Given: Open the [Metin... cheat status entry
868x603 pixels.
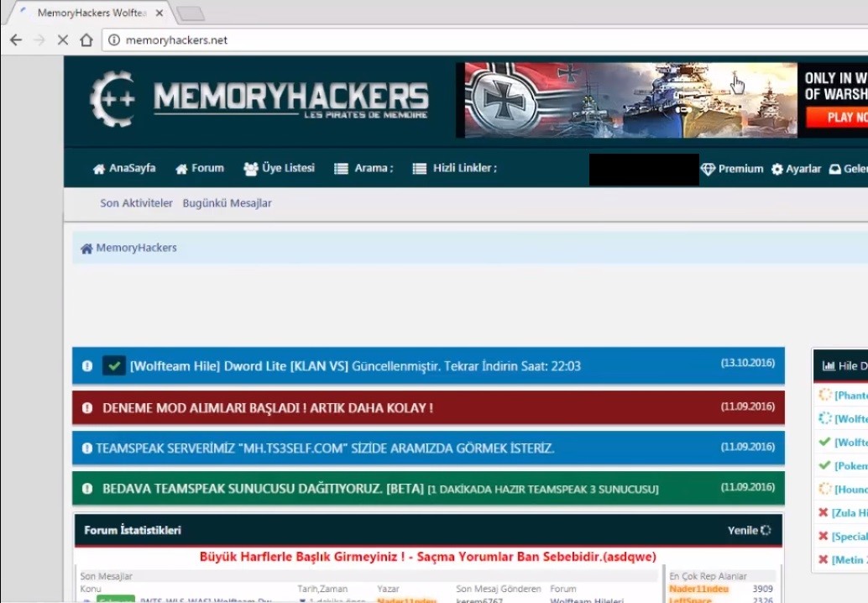Looking at the screenshot, I should point(850,560).
